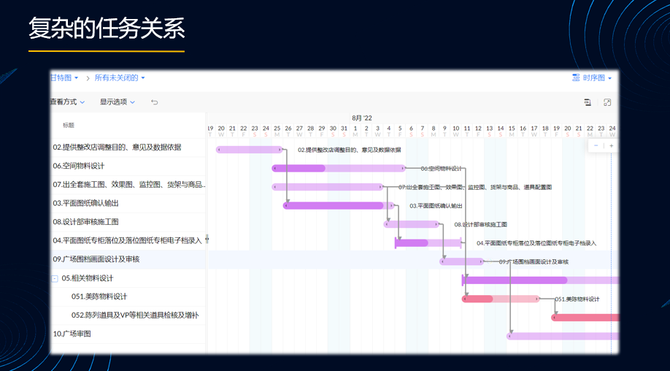Select task 02.提供整改店调整目的、意见及数据依据

pyautogui.click(x=128, y=147)
